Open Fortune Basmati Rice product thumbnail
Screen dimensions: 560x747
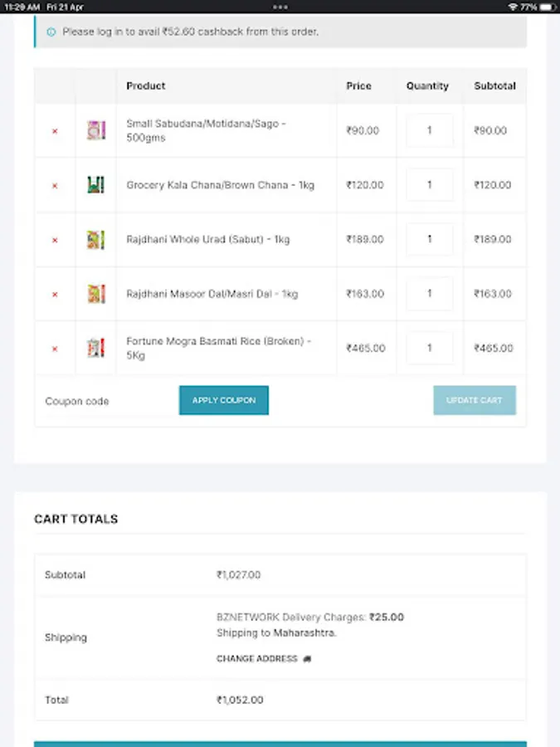(96, 348)
